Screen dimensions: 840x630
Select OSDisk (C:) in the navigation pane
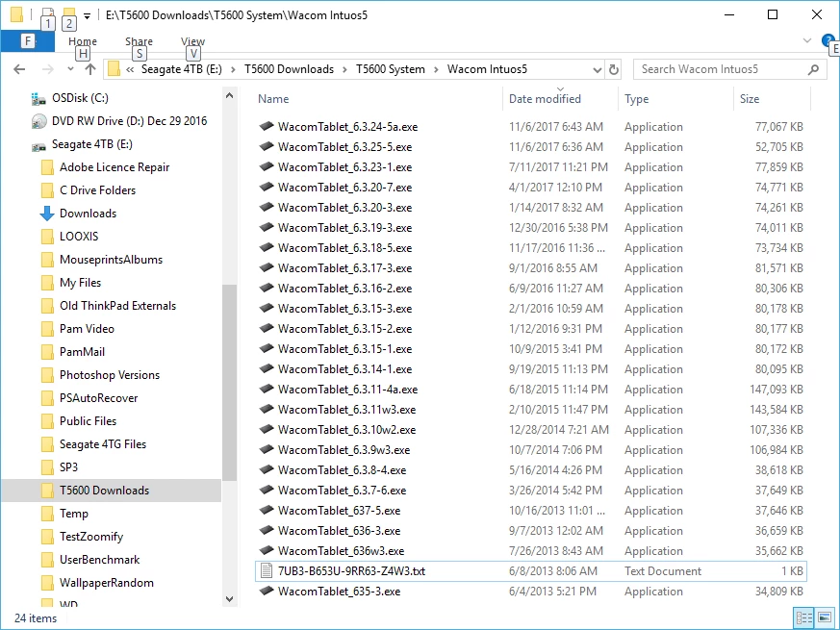pos(80,98)
